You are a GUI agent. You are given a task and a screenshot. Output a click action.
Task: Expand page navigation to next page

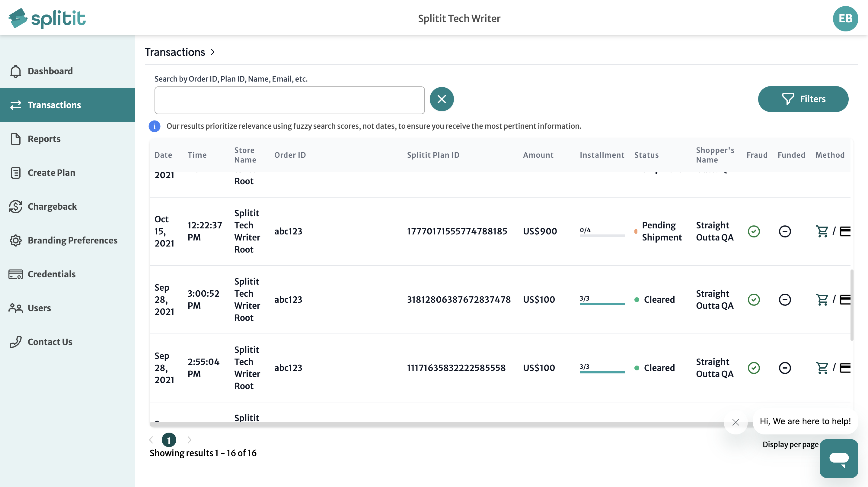coord(188,440)
